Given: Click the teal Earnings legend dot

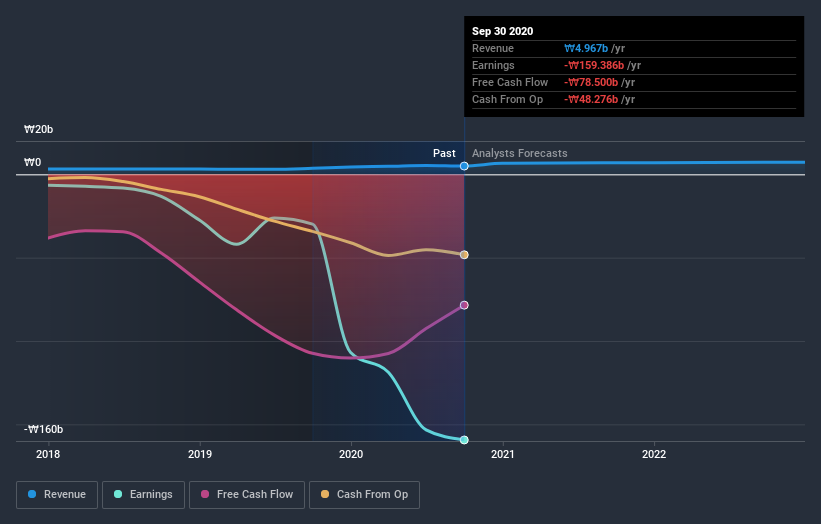Looking at the screenshot, I should pos(118,494).
